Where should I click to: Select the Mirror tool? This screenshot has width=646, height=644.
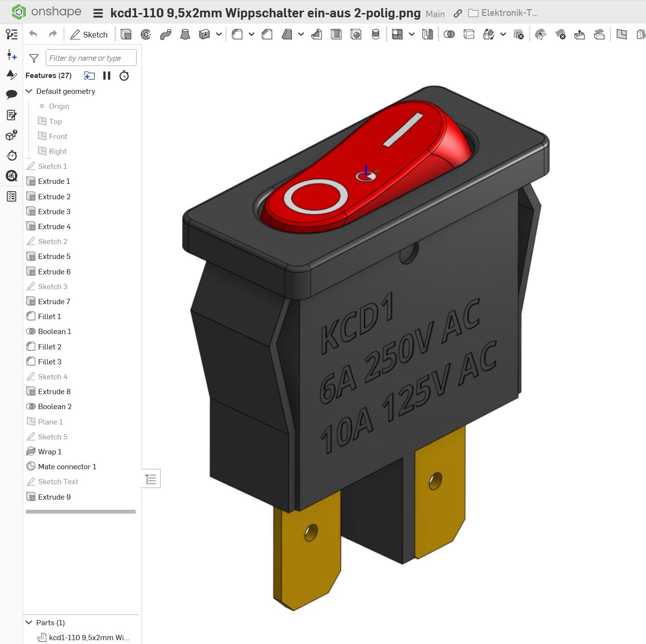point(428,34)
